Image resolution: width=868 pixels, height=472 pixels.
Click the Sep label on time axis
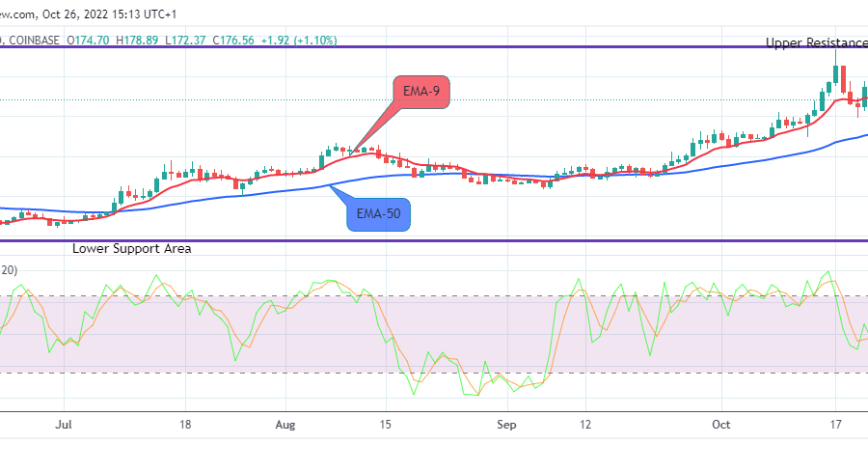(x=507, y=424)
